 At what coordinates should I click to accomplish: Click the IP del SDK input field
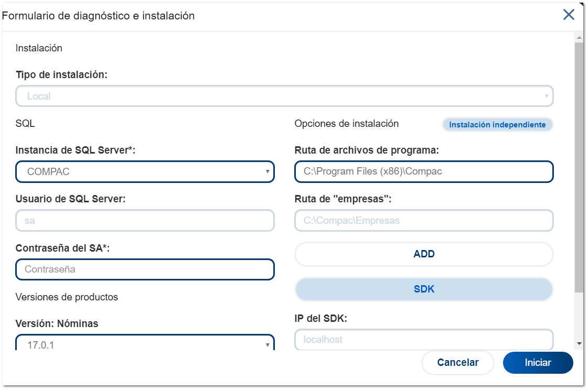(424, 340)
